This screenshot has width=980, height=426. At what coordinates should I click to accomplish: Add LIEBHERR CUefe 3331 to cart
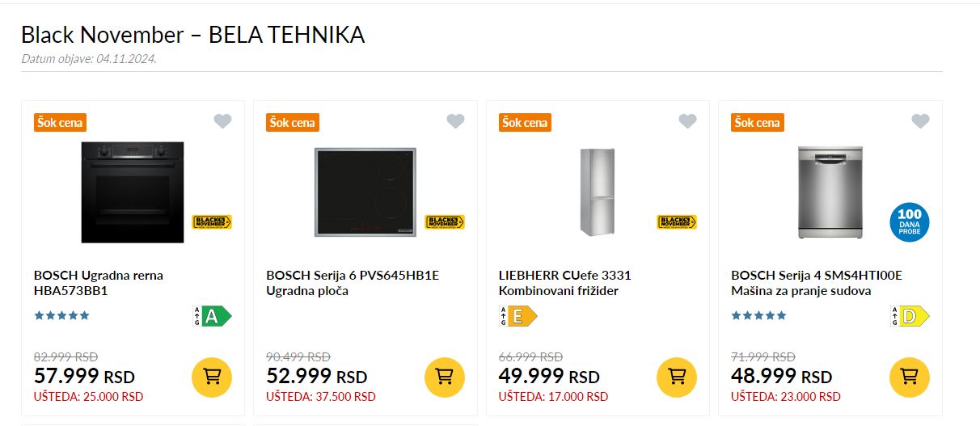coord(677,377)
